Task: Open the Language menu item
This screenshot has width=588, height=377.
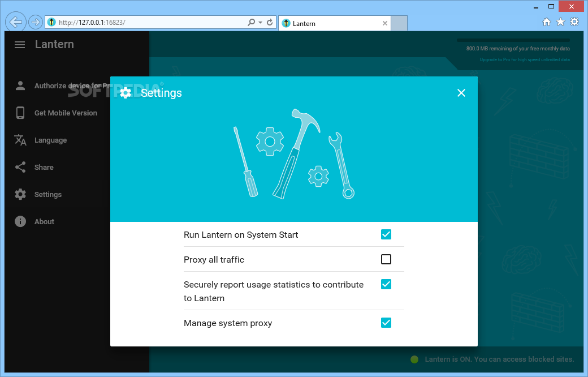Action: tap(51, 140)
